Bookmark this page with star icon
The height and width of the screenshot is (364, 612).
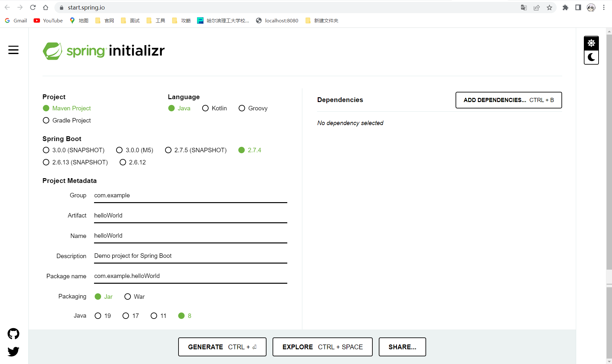pyautogui.click(x=549, y=7)
